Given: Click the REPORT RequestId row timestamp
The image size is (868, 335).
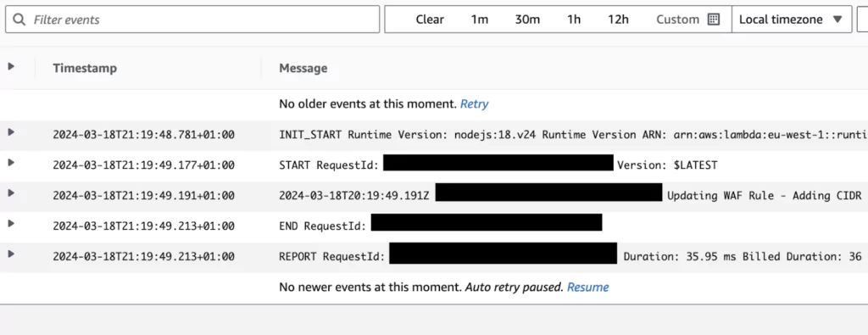Looking at the screenshot, I should tap(143, 256).
